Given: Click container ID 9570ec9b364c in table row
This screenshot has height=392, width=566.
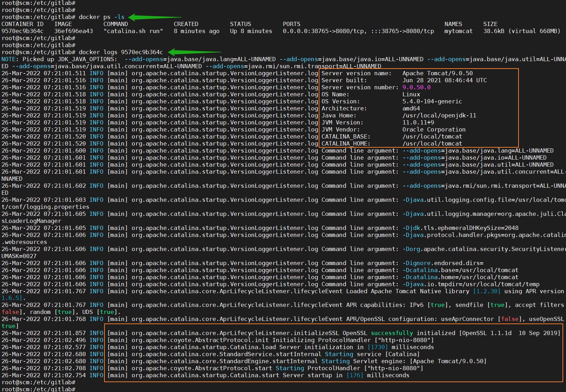Looking at the screenshot, I should (23, 31).
